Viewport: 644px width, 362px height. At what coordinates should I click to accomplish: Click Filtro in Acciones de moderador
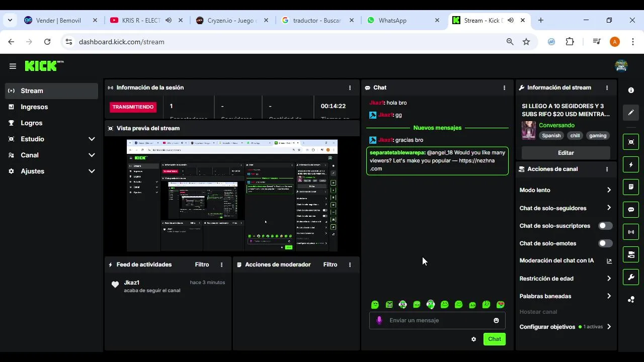330,264
